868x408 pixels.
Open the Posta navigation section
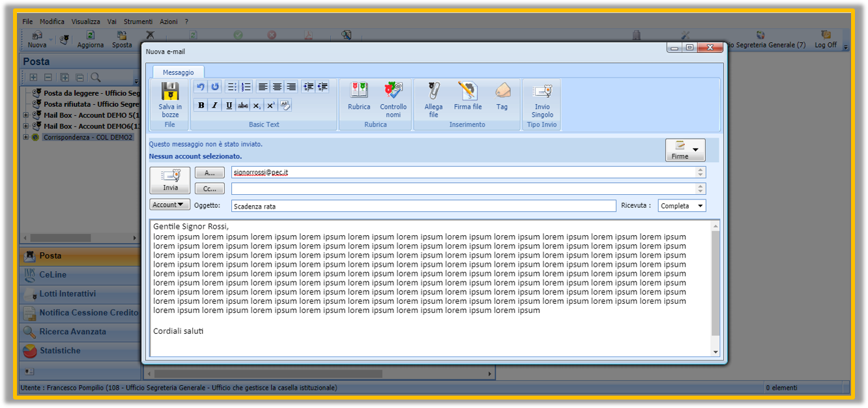pyautogui.click(x=80, y=256)
